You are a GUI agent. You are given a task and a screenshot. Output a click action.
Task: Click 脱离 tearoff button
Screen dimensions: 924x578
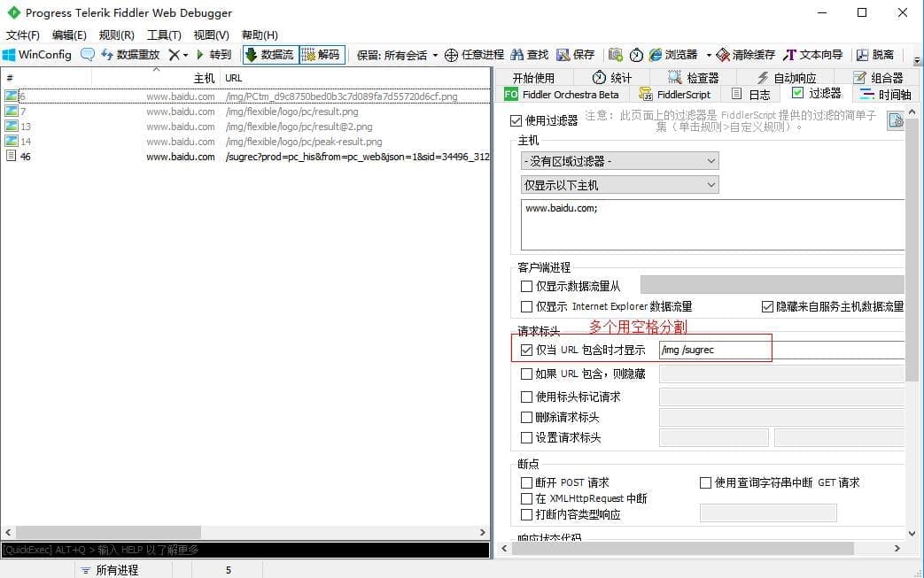[x=875, y=55]
